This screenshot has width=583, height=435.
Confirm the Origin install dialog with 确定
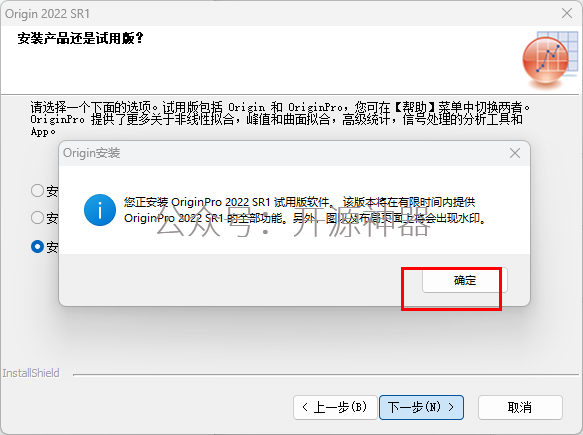tap(465, 280)
